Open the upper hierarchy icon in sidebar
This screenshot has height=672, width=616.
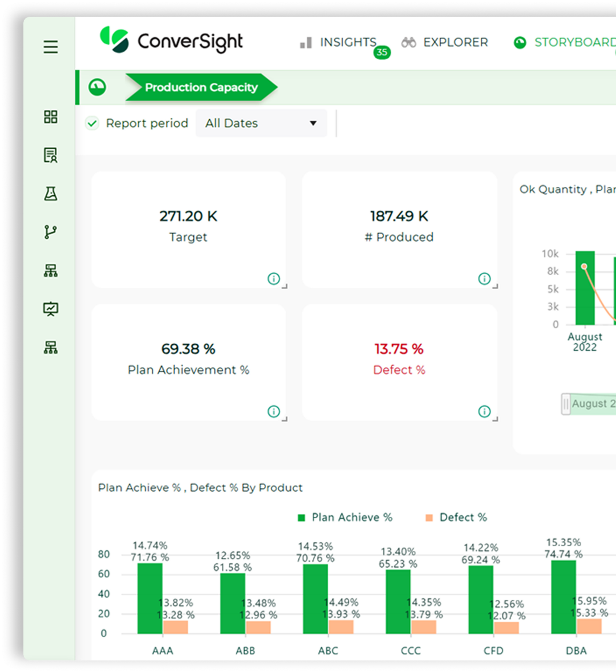click(x=51, y=270)
